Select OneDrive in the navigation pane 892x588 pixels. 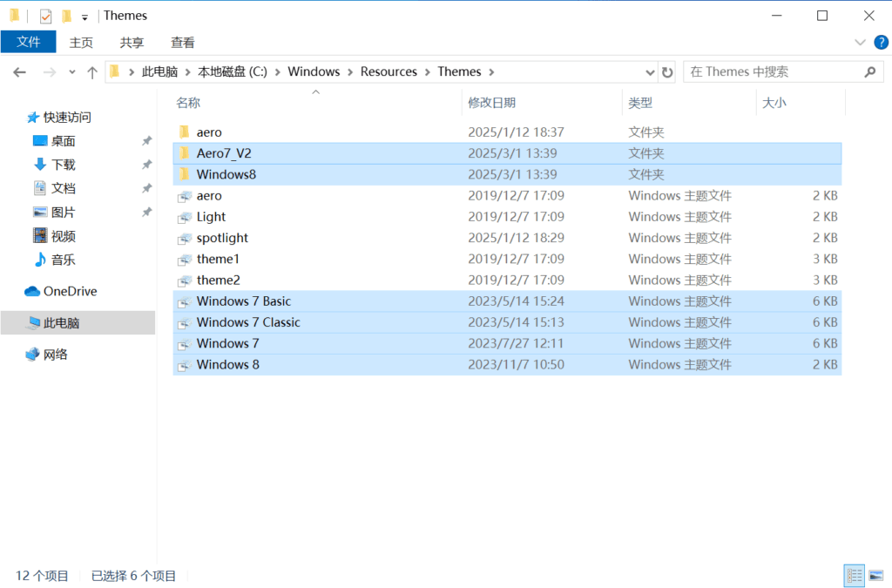[70, 291]
